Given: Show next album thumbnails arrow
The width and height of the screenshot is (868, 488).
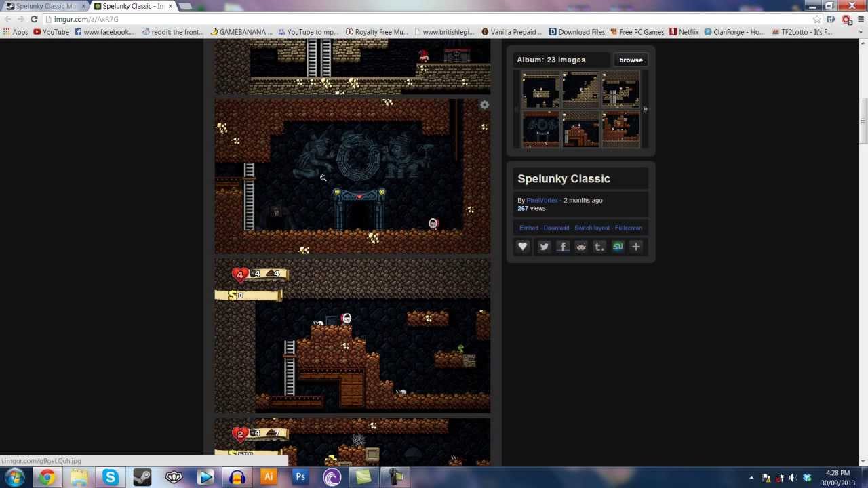Looking at the screenshot, I should (x=645, y=109).
